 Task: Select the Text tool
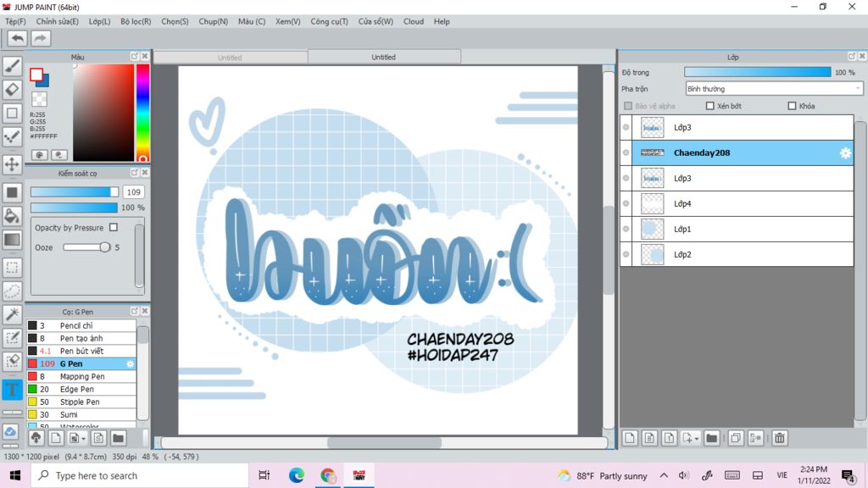click(x=12, y=390)
